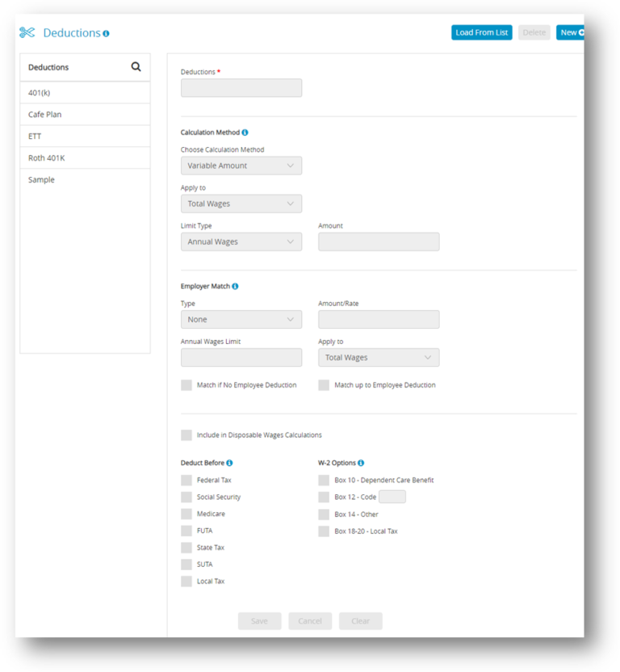Screen dimensions: 620x672
Task: Open the Employer Match Type dropdown
Action: (x=241, y=319)
